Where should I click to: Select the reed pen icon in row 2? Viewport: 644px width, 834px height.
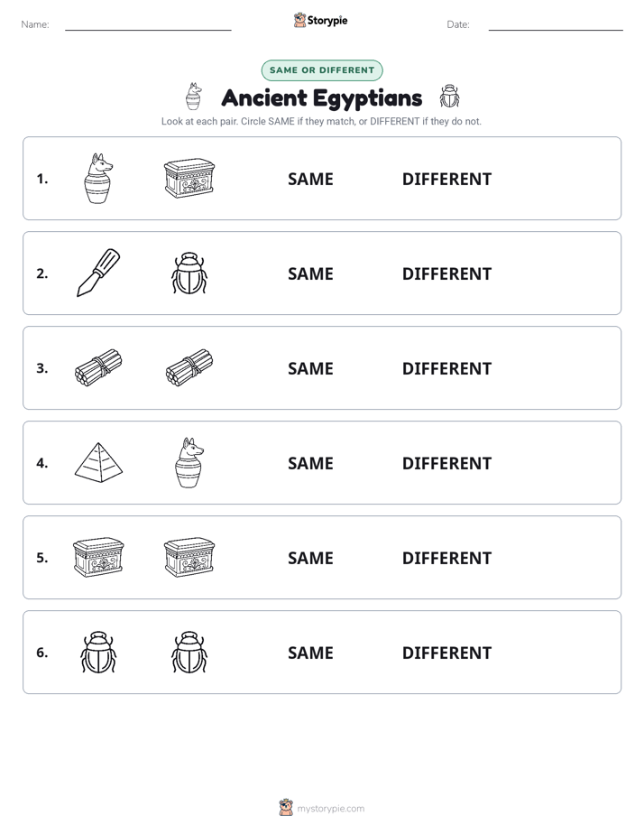point(98,273)
